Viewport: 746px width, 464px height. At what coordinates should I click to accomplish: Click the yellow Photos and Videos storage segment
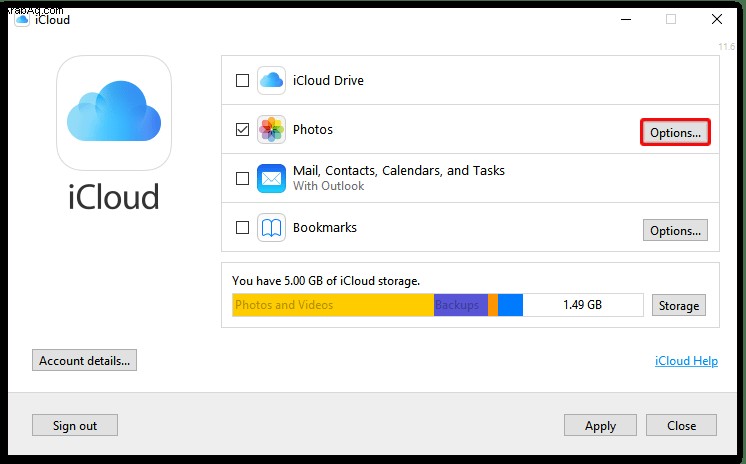[333, 305]
